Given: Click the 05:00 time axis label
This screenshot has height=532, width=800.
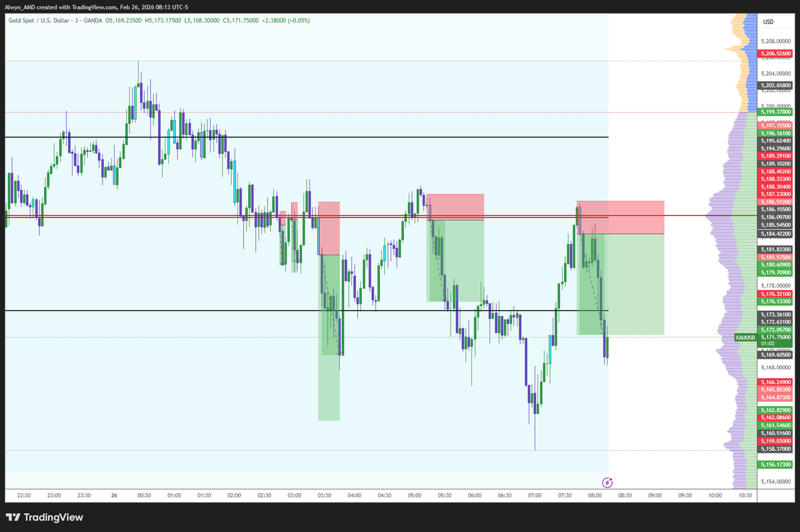Looking at the screenshot, I should [x=415, y=495].
